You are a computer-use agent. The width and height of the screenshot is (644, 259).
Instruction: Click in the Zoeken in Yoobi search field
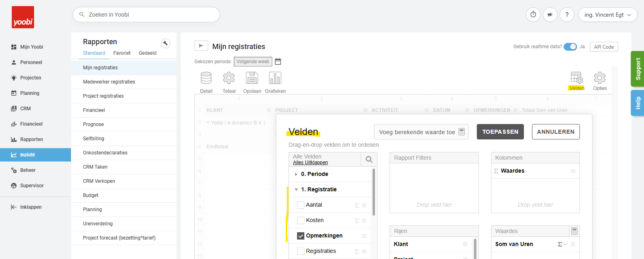[150, 15]
